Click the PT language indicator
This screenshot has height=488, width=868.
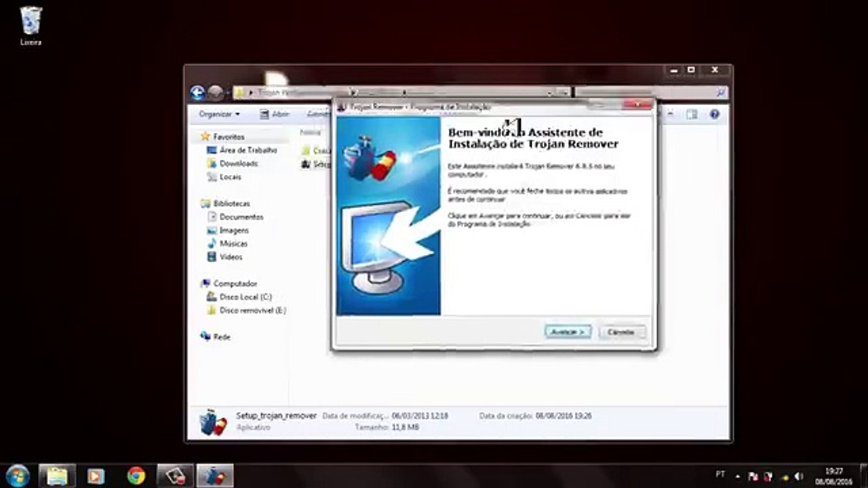pos(720,476)
